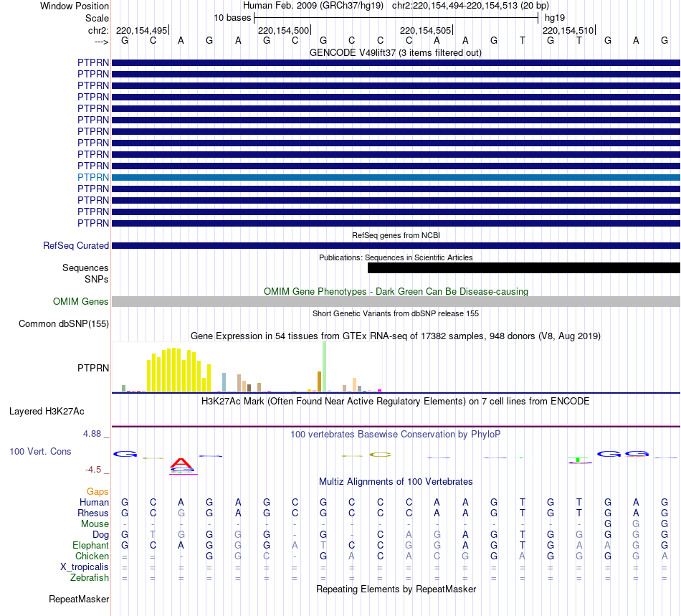Open 'Short Genetic Variants from dbSNP release 155' title

396,313
